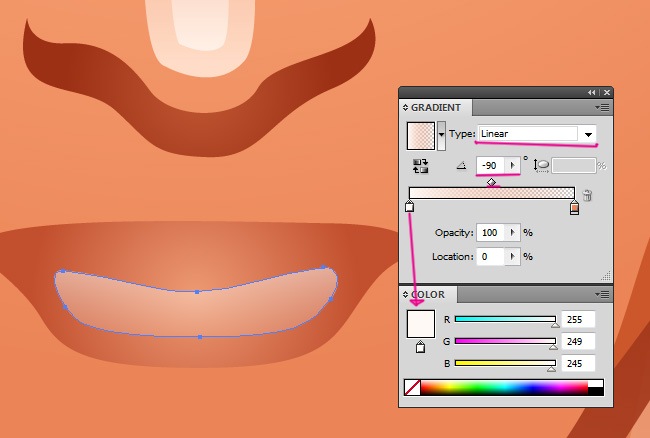Delete the selected gradient stop with the trash icon
Viewport: 650px width, 438px height.
point(587,195)
